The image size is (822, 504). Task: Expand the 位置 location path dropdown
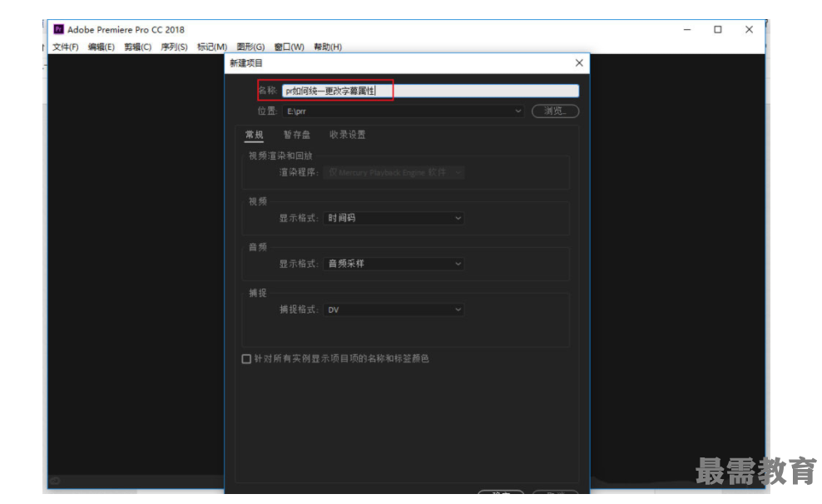click(517, 111)
